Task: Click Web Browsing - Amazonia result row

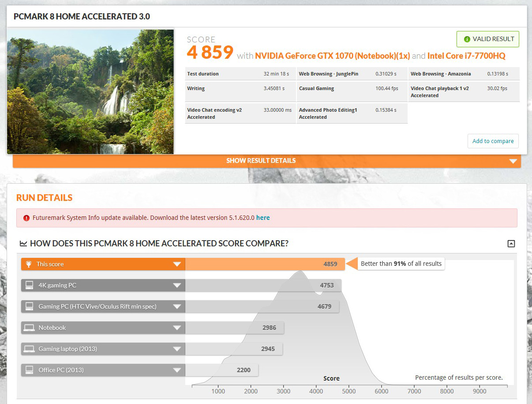Action: tap(464, 74)
